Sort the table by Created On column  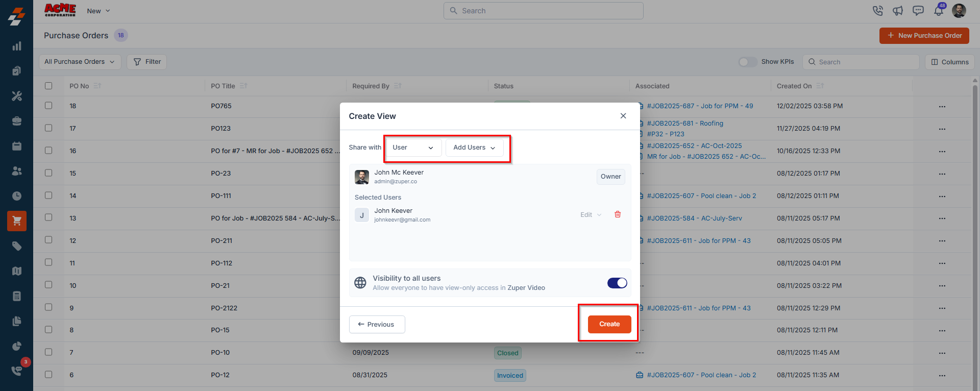click(x=820, y=86)
